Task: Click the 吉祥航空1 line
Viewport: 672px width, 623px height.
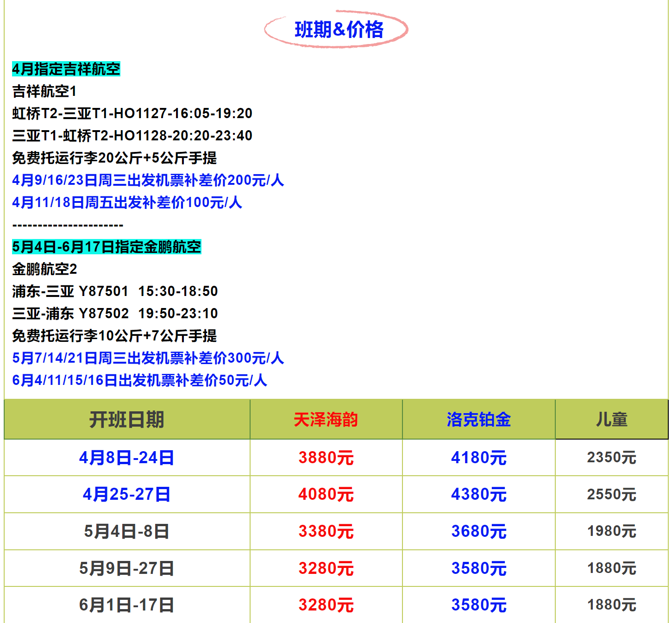Action: click(44, 91)
